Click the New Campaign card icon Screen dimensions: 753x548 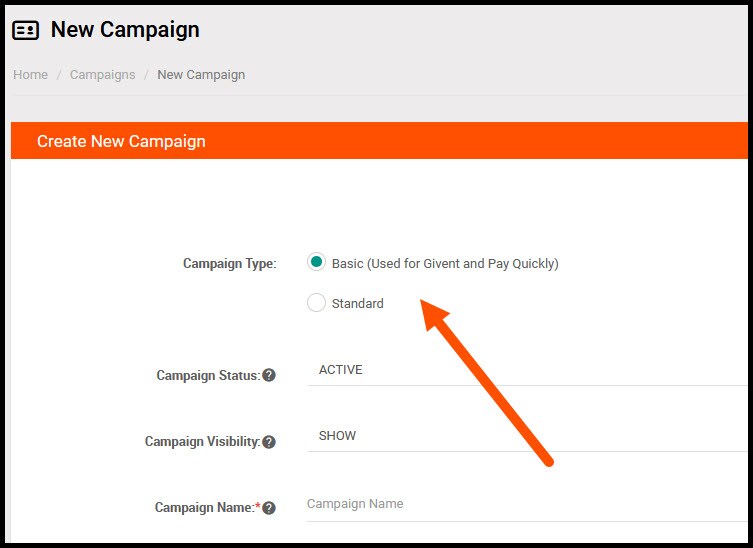click(25, 30)
